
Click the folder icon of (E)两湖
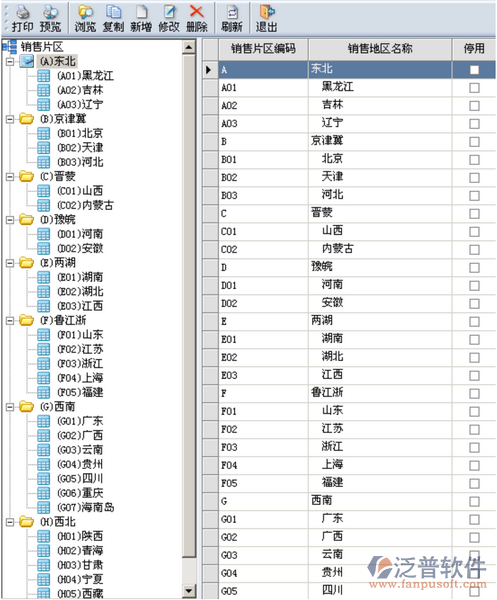click(x=26, y=262)
